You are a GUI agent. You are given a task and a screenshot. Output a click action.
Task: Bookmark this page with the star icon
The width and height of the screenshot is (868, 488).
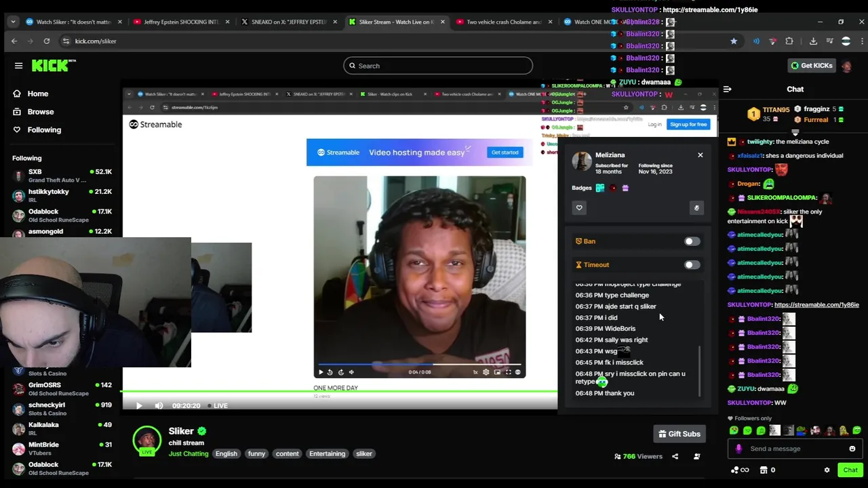(734, 41)
